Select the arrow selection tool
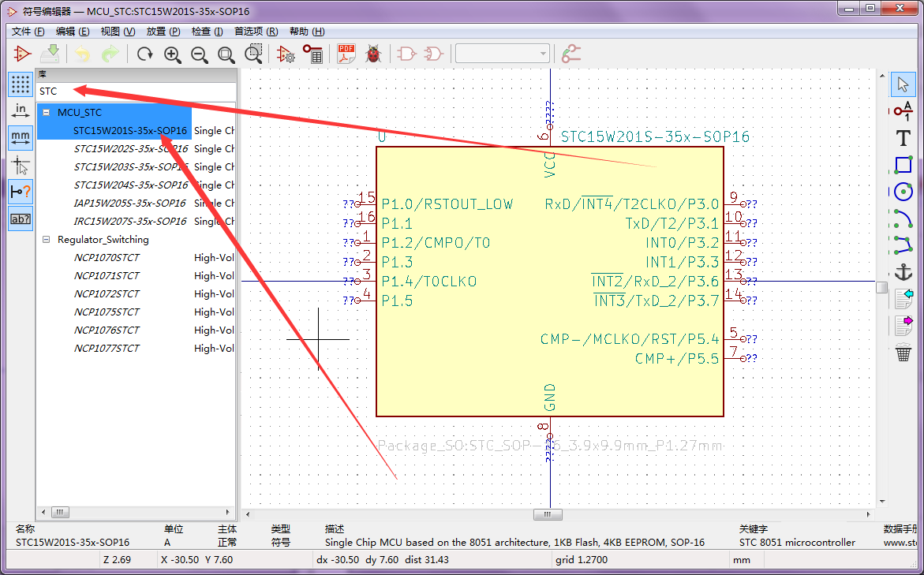The image size is (924, 575). (x=903, y=85)
